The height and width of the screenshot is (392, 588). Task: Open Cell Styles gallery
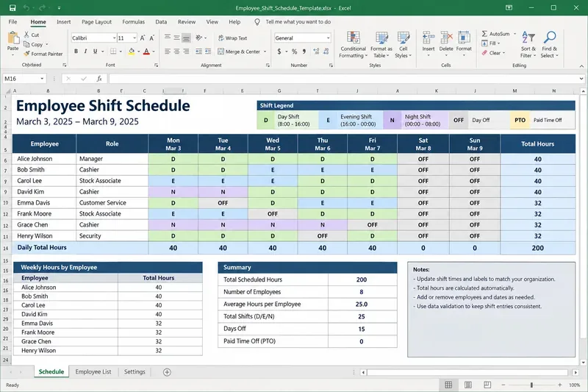pos(403,45)
